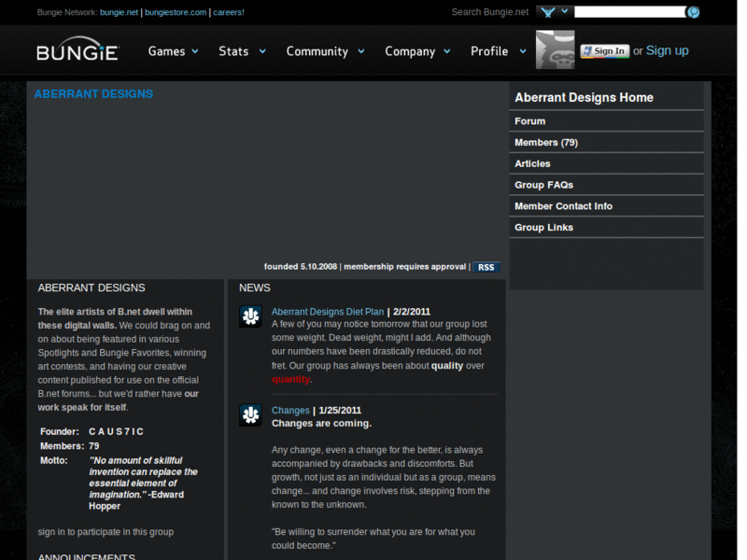747x560 pixels.
Task: Click 'sign in to participate in this group'
Action: (106, 532)
